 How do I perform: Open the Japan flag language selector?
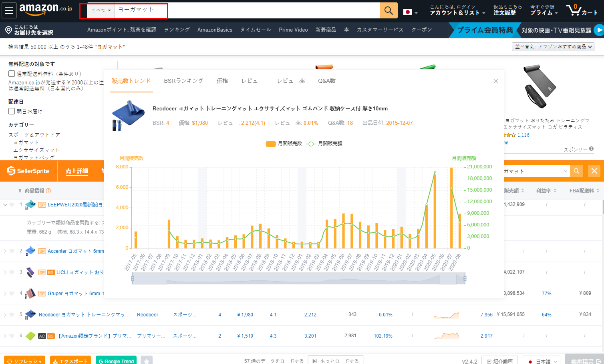coord(410,12)
